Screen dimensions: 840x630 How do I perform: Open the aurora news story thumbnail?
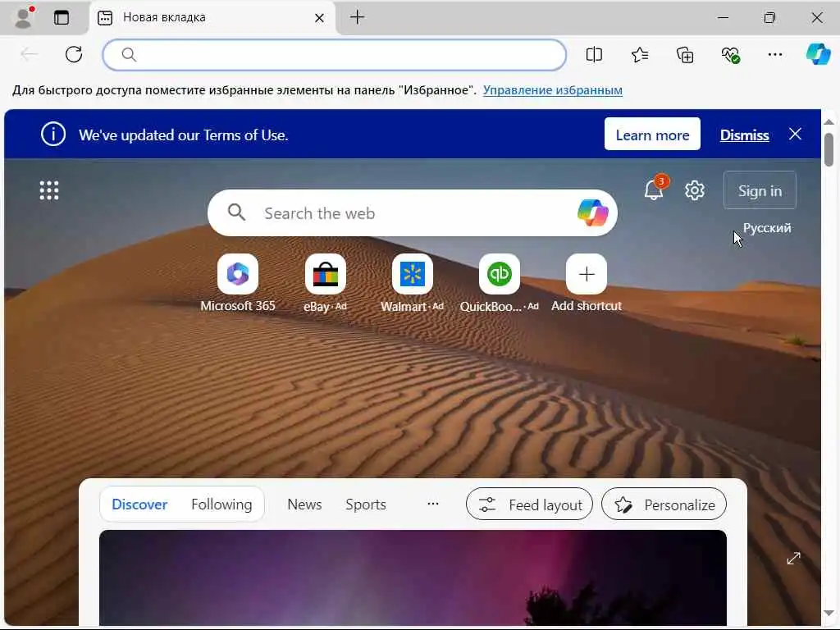[x=413, y=577]
